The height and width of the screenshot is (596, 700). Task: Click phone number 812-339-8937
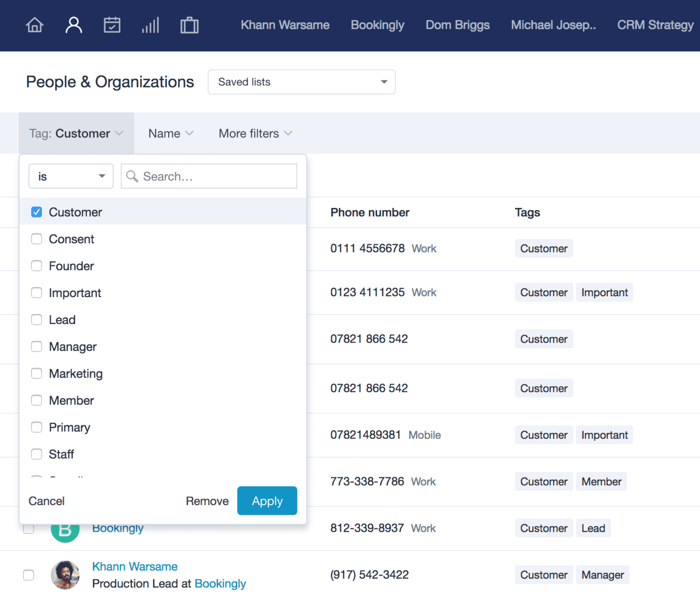367,528
